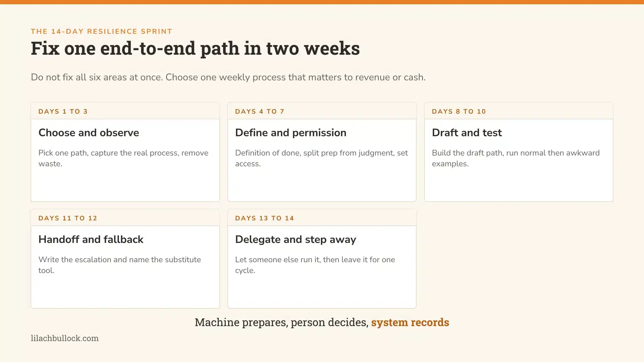
Task: Select the "Handoff and fallback" card title
Action: click(x=91, y=239)
